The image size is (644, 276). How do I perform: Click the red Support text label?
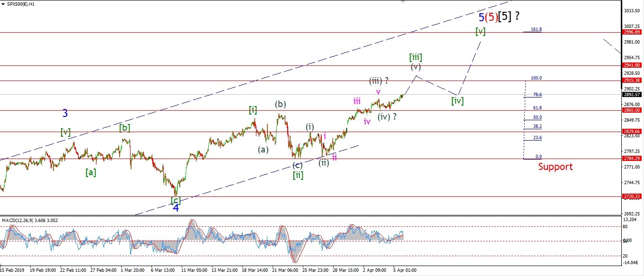(x=555, y=167)
